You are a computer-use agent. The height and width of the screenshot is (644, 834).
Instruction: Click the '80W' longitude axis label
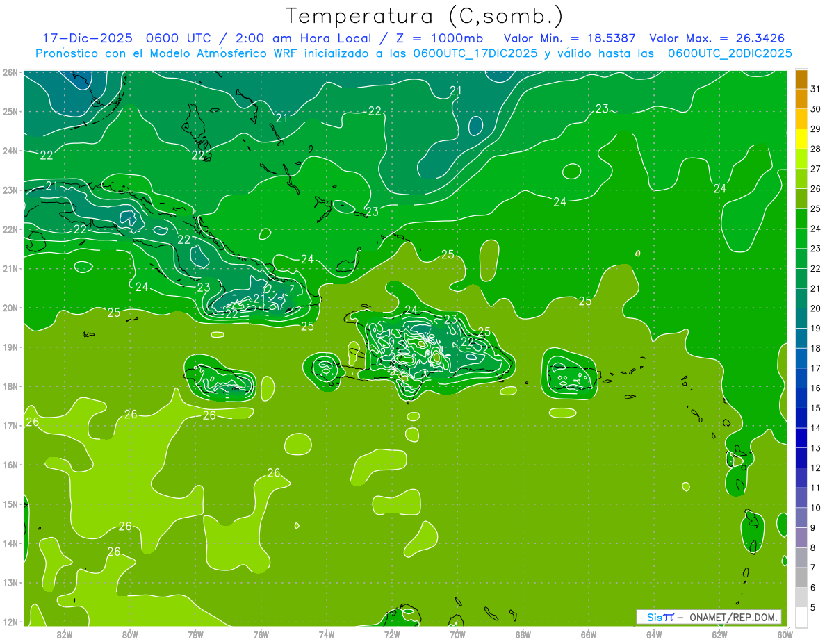[x=130, y=634]
